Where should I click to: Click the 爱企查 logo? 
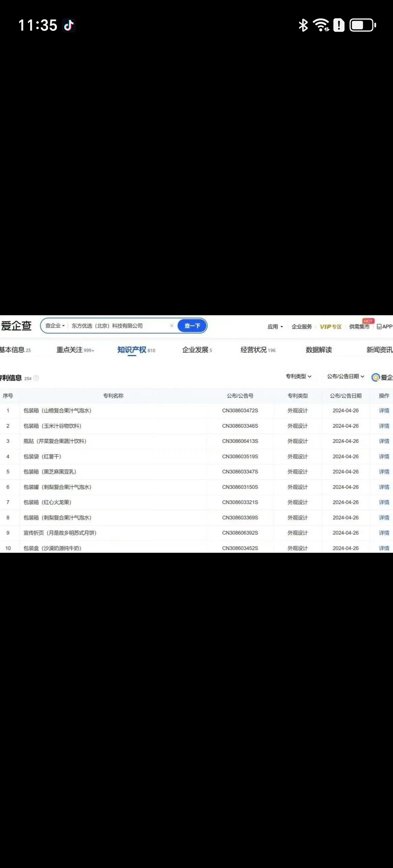click(16, 326)
